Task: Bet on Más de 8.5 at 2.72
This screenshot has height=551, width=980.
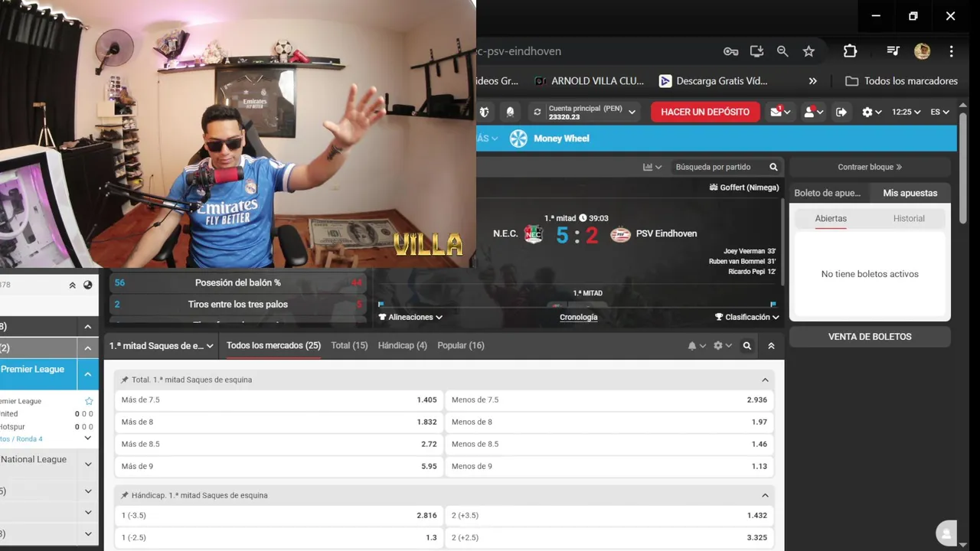Action: pos(279,444)
